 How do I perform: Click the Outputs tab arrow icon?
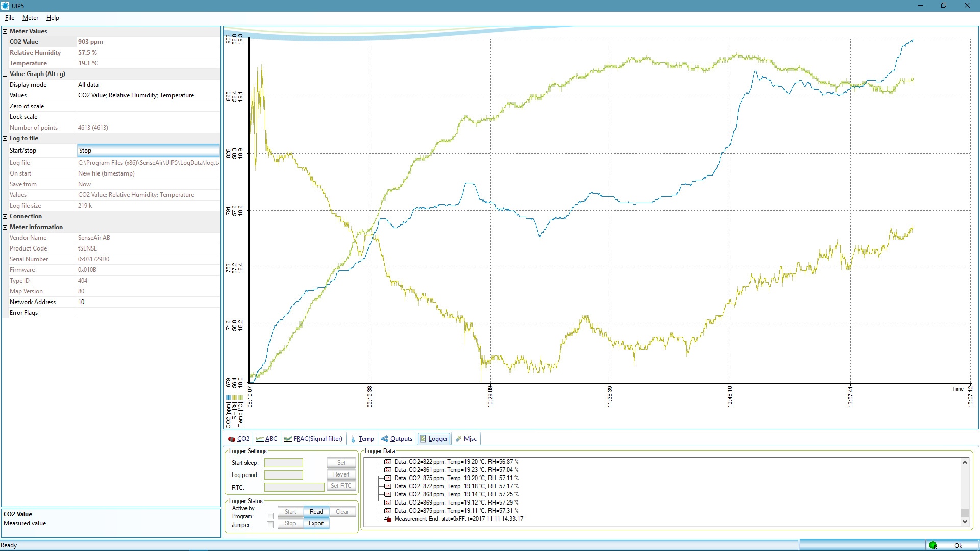[385, 439]
